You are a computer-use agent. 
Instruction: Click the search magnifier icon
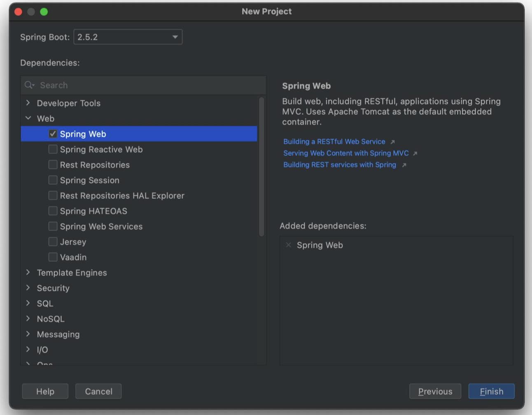(x=29, y=85)
